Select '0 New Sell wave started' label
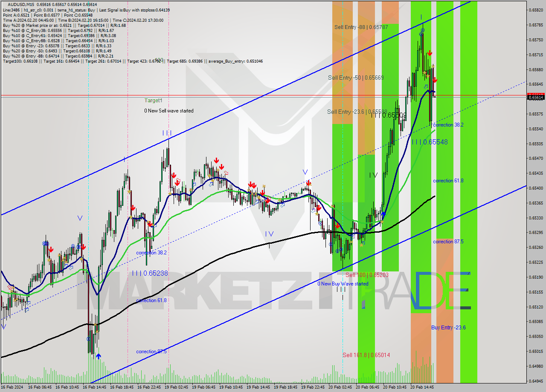546x392 pixels. click(x=169, y=111)
